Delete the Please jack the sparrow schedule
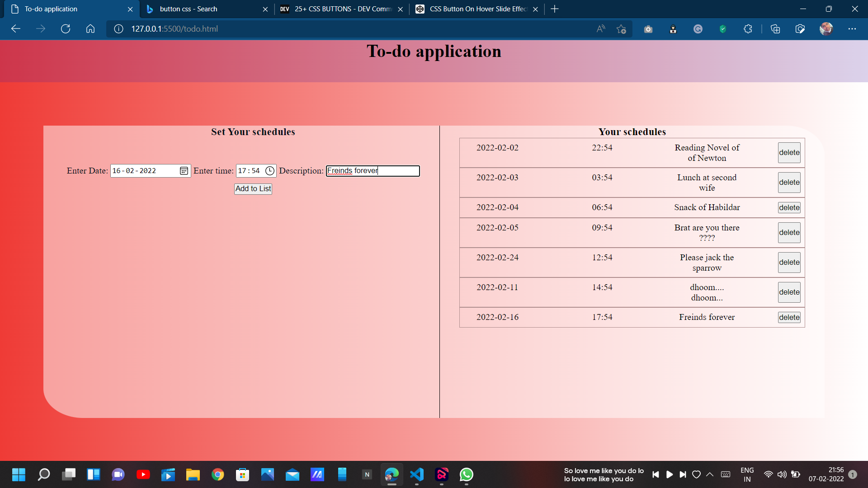The height and width of the screenshot is (488, 868). [x=789, y=263]
